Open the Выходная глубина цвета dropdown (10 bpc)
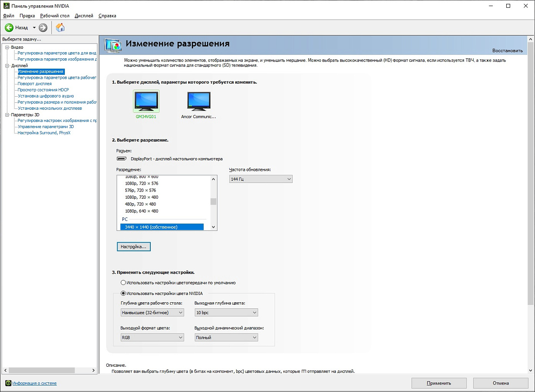535x392 pixels. click(x=226, y=312)
